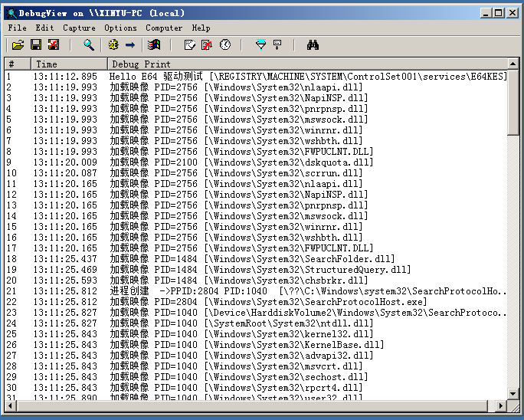
Task: Click the floppy disk icon with red X
Action: point(54,44)
